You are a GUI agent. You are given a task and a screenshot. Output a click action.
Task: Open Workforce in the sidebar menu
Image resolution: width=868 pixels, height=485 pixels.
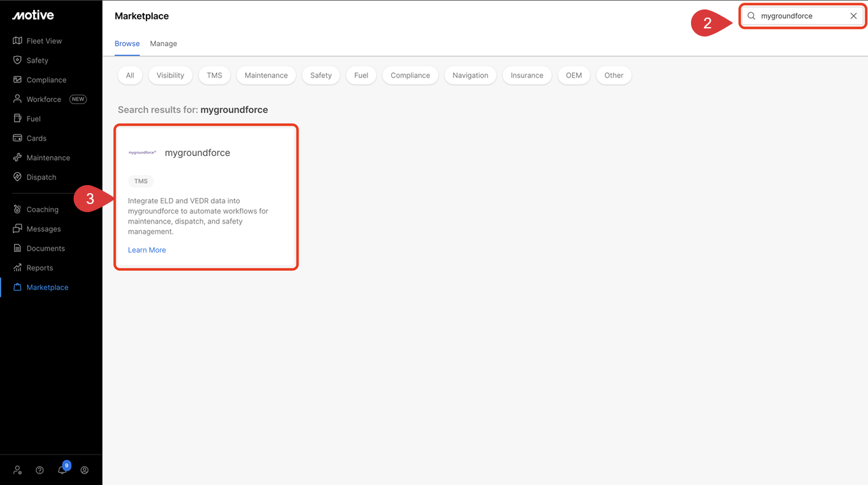tap(44, 99)
